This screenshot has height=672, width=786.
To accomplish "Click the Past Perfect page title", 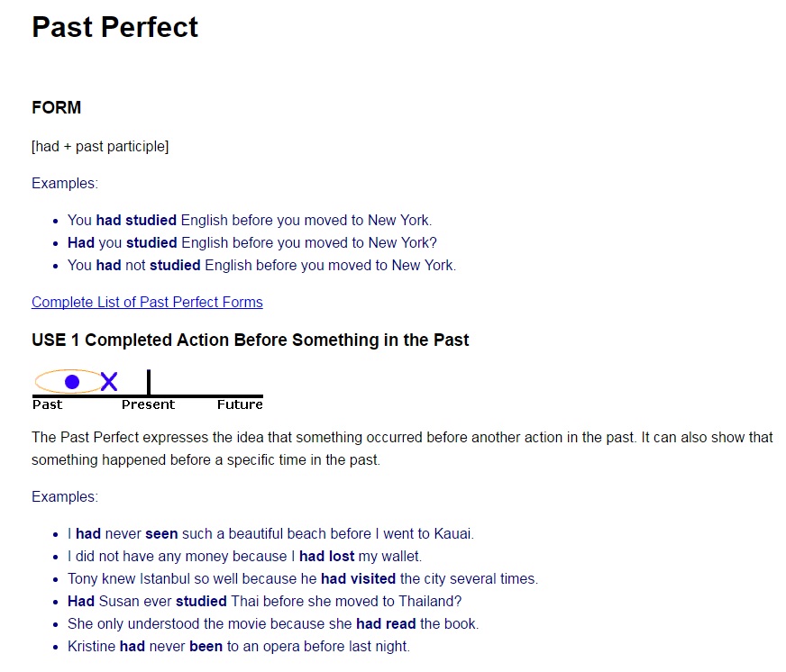I will (115, 27).
